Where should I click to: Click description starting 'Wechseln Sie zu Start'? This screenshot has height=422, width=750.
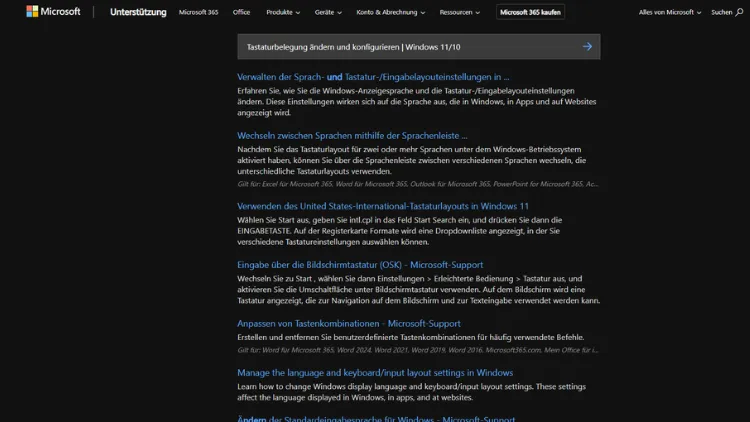pos(419,289)
